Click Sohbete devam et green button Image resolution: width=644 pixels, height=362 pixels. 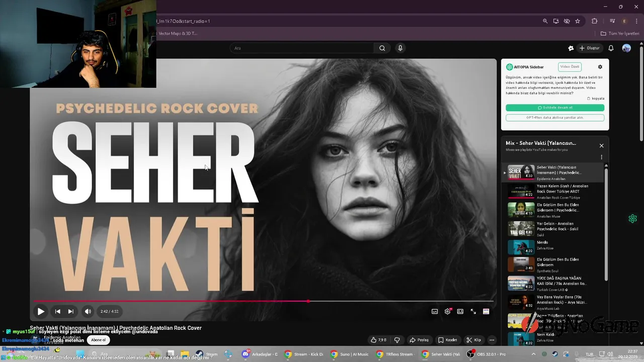tap(555, 108)
